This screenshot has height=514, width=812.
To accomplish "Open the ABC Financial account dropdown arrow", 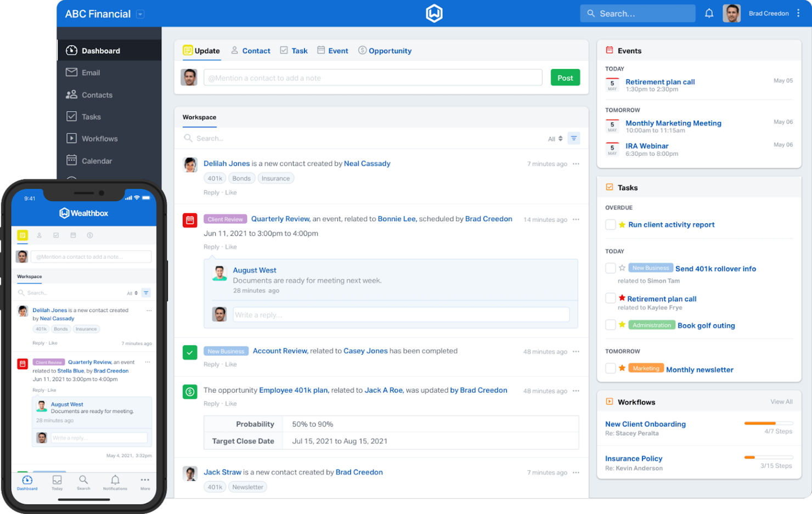I will click(140, 14).
